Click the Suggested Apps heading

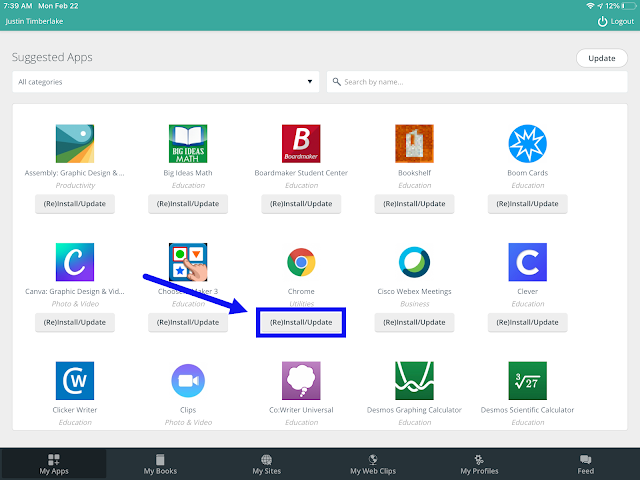52,57
